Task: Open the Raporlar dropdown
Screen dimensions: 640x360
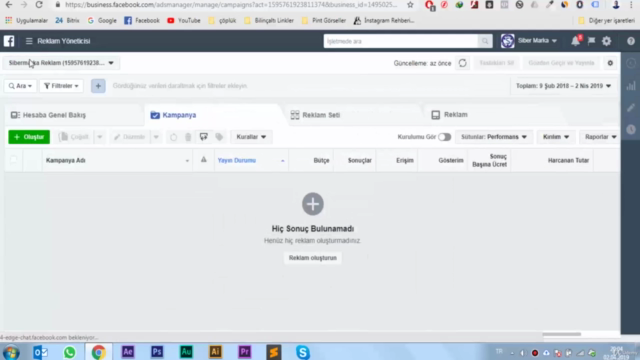Action: (600, 137)
